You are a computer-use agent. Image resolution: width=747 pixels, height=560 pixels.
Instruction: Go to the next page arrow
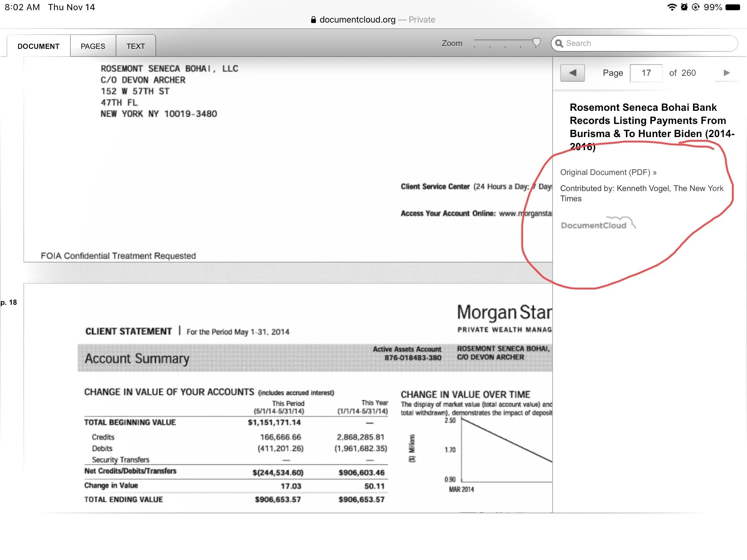tap(726, 73)
